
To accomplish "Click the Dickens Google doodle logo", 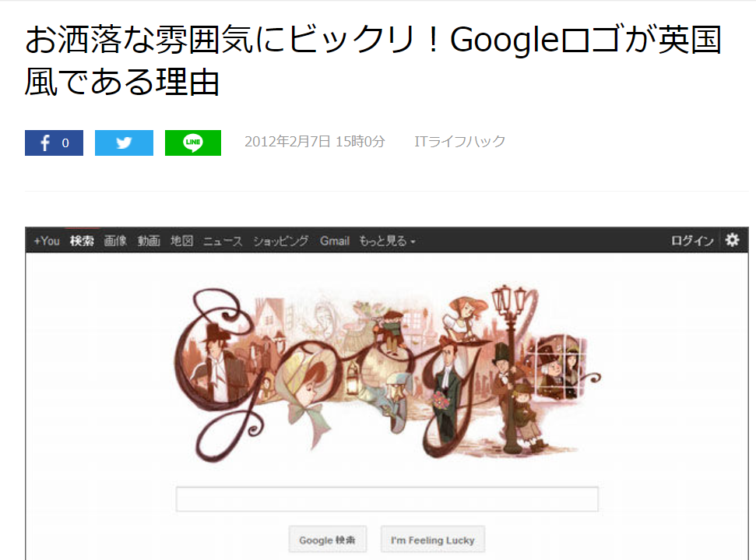I will point(387,374).
